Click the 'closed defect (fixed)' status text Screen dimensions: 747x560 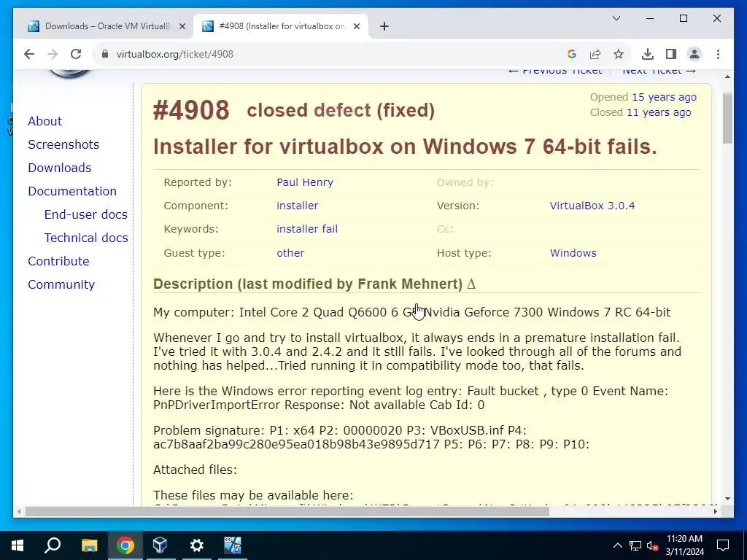[341, 111]
